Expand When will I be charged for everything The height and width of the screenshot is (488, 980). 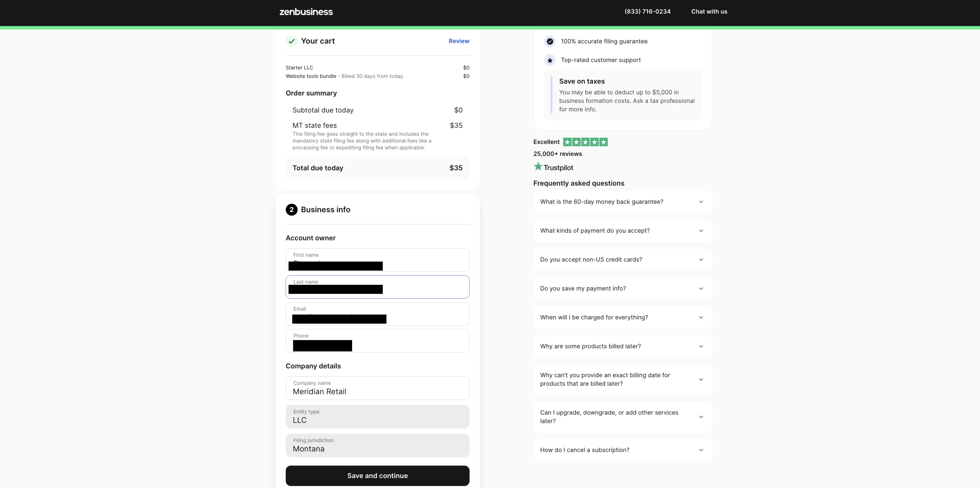(622, 317)
